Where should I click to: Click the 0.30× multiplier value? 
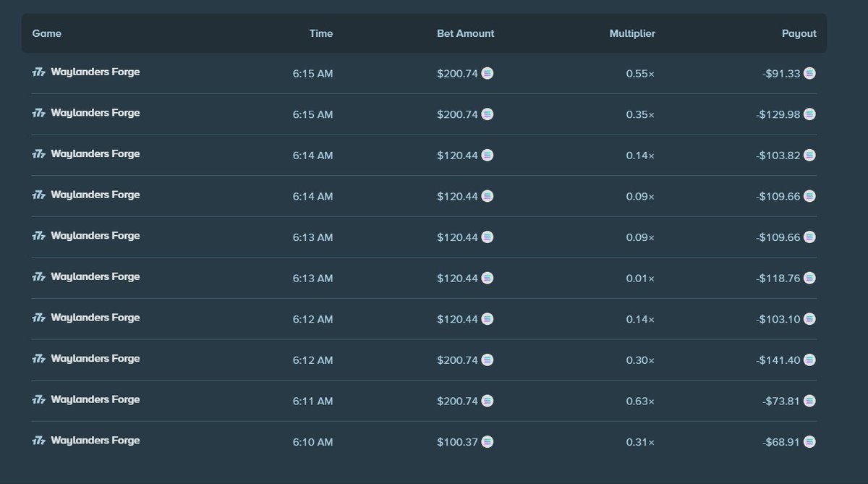point(640,360)
